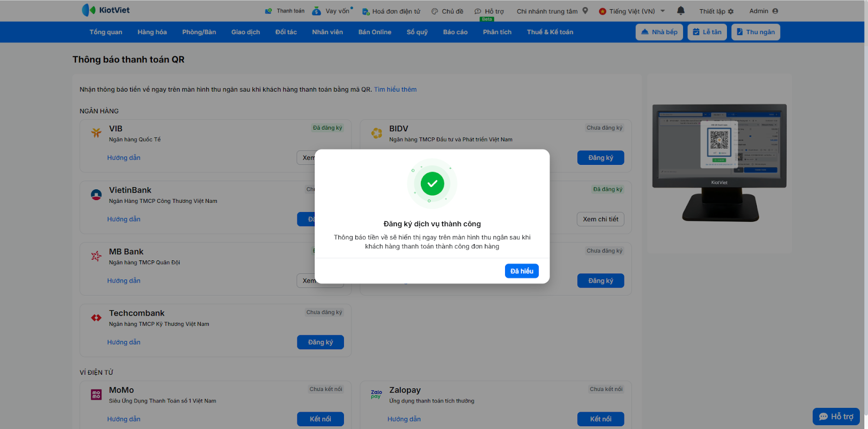Register Techcombank with the Đăng ký button

pyautogui.click(x=321, y=342)
